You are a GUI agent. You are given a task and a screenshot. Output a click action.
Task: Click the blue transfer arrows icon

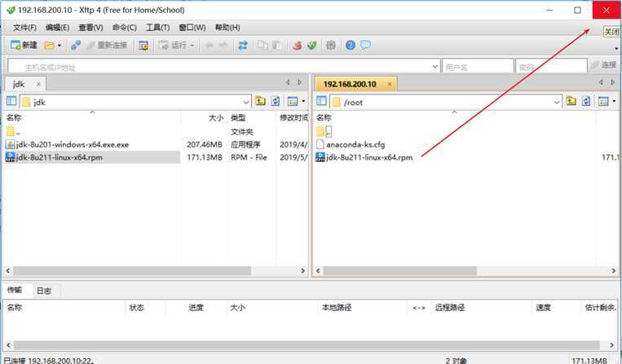pyautogui.click(x=242, y=46)
